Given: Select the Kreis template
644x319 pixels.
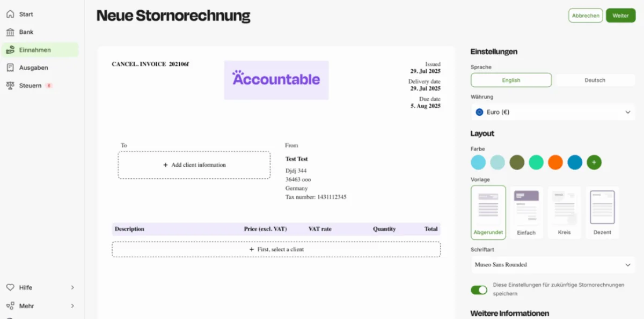Looking at the screenshot, I should (x=564, y=212).
